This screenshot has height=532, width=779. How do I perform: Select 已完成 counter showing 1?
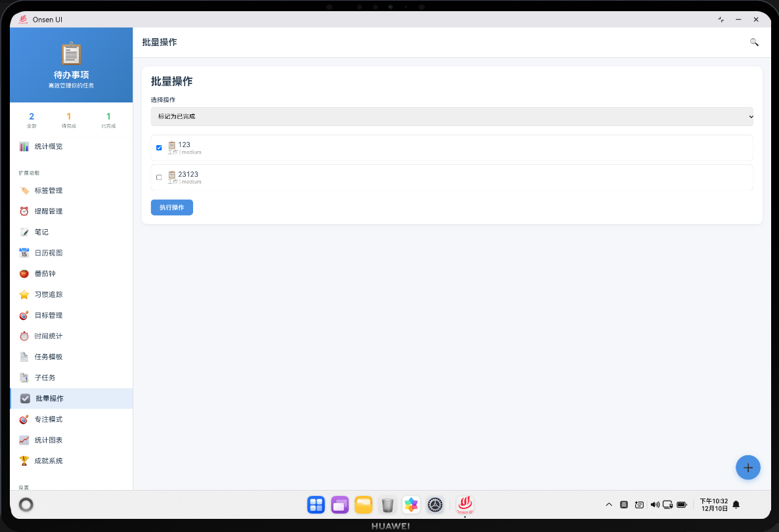[108, 120]
